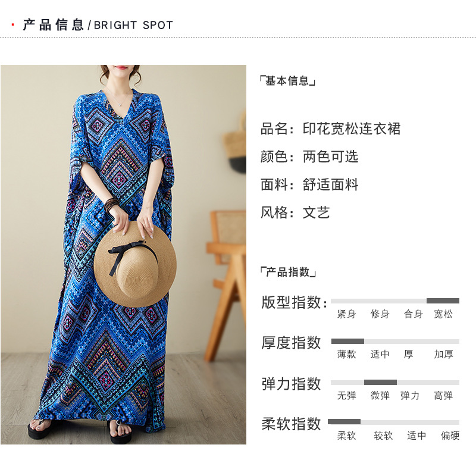
Task: Select the 基本信息 section title
Action: 287,81
